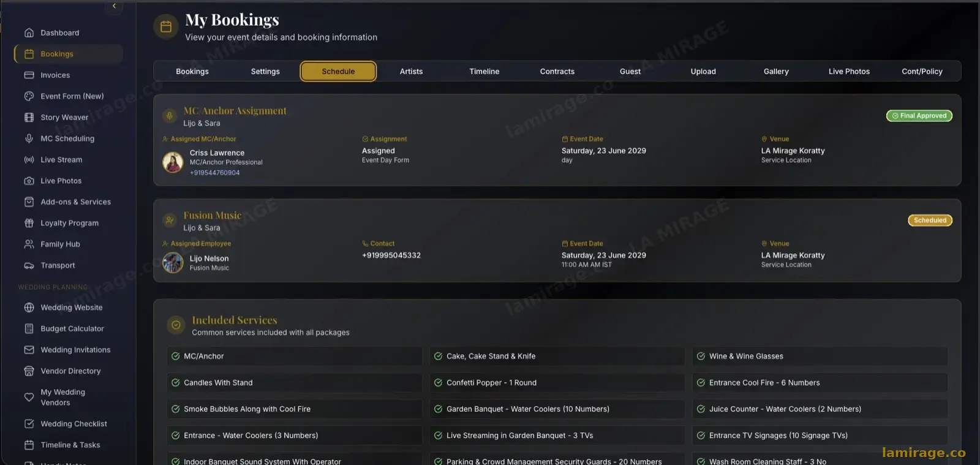
Task: Click the Invoices card icon
Action: 29,75
